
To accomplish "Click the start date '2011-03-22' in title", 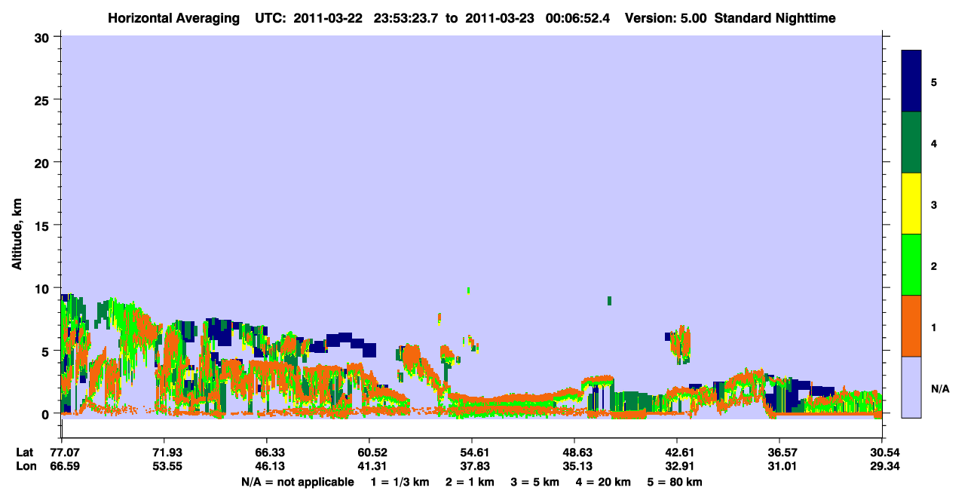I will point(329,18).
